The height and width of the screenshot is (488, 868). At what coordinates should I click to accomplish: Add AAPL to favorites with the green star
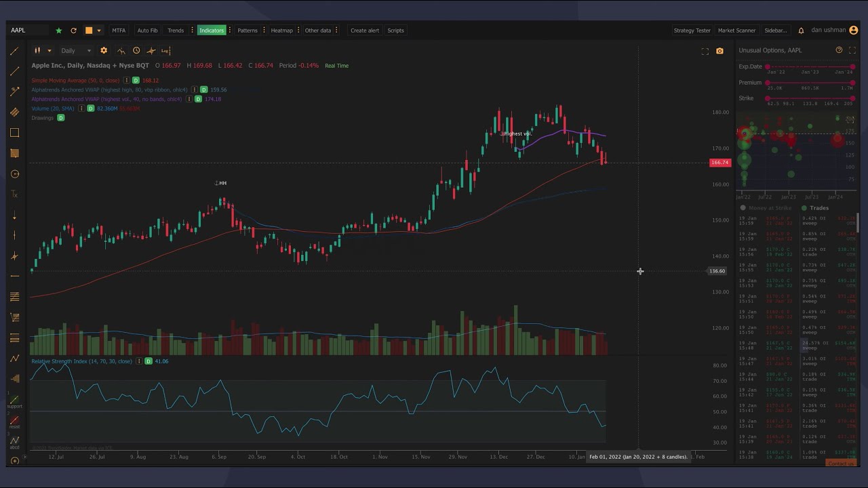click(x=59, y=30)
